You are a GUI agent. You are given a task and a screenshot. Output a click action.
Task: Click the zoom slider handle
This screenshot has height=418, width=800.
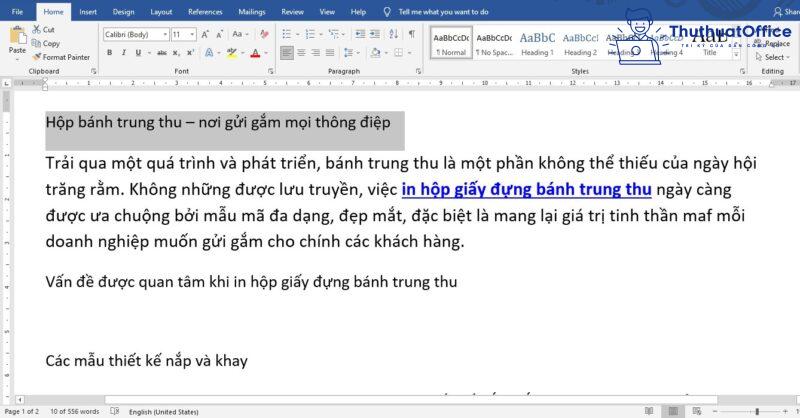[757, 411]
